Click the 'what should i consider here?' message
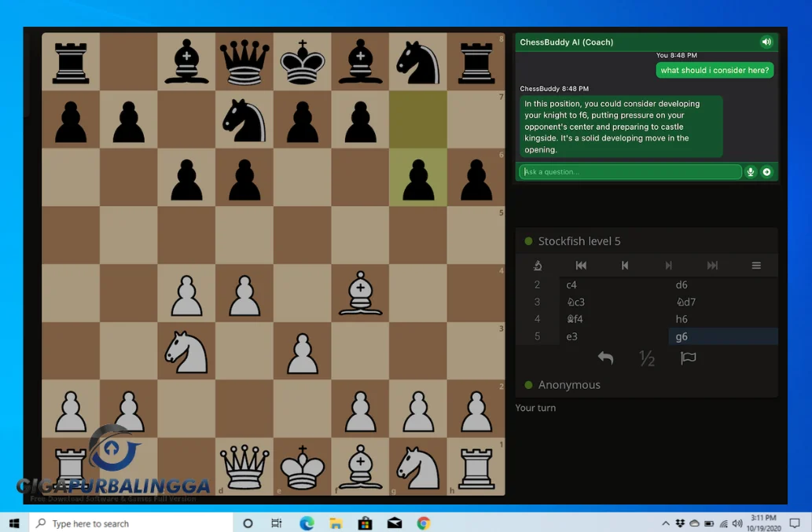 pyautogui.click(x=715, y=71)
